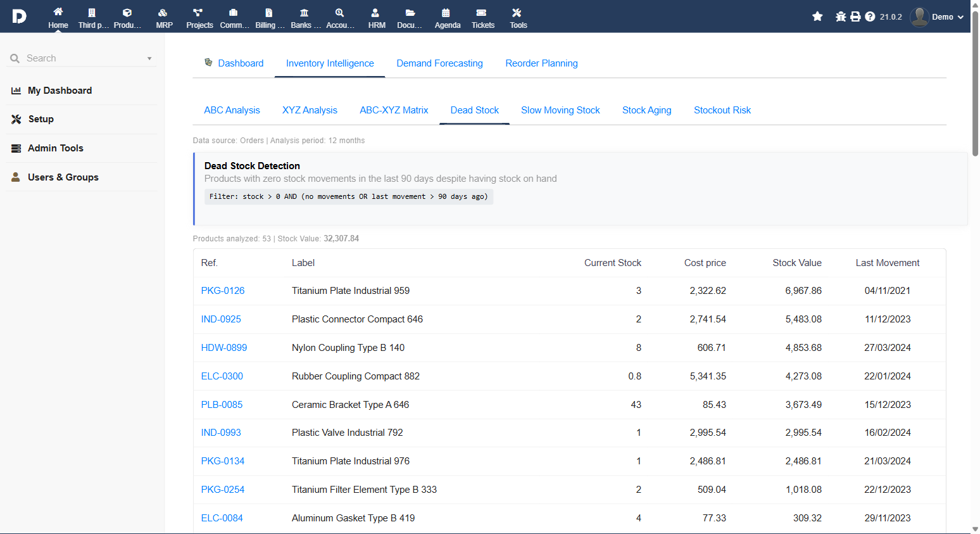980x534 pixels.
Task: Open the sidebar search dropdown arrow
Action: [149, 58]
